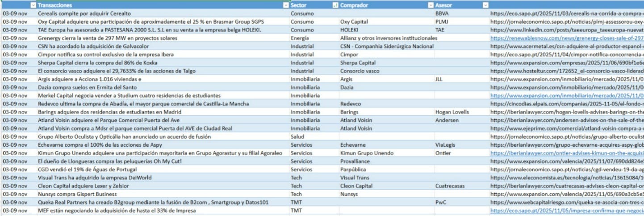Select the Cimpor control exclusivo Ibera cell

(x=163, y=55)
